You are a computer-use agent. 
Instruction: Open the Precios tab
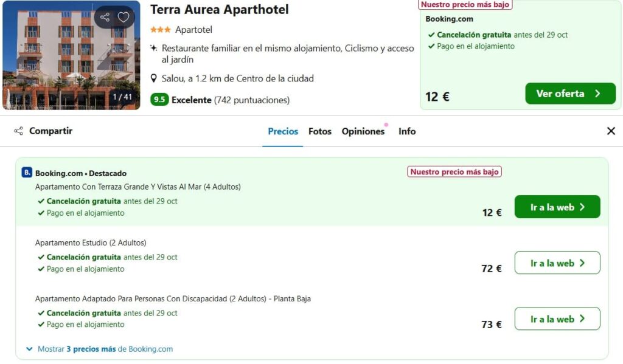click(x=283, y=131)
